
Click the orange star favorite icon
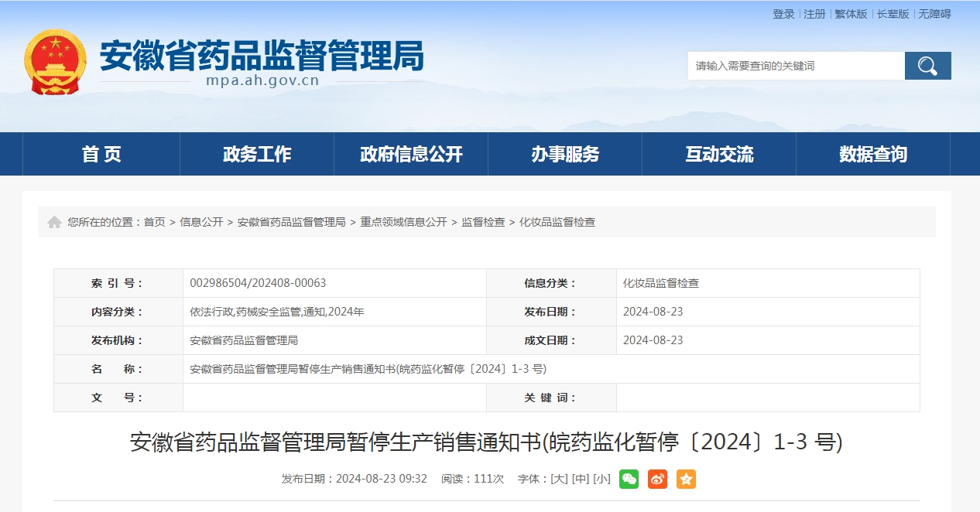(686, 479)
